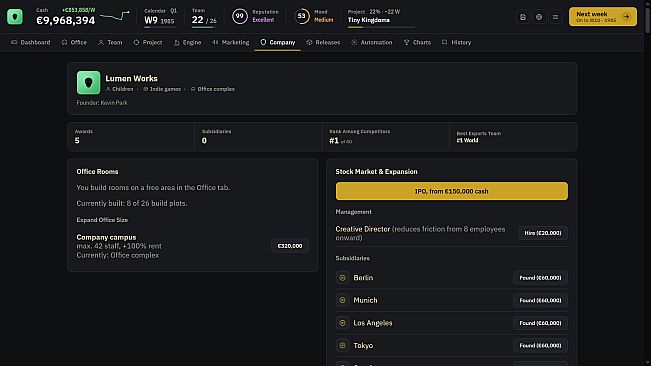Click the Office complex tag
This screenshot has width=651, height=366.
point(213,89)
